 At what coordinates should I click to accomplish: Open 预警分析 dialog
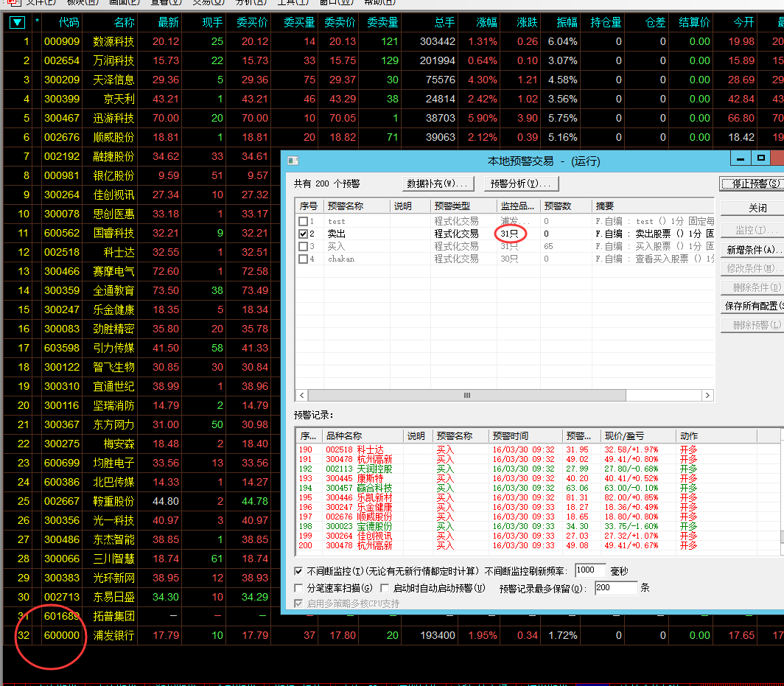point(520,183)
